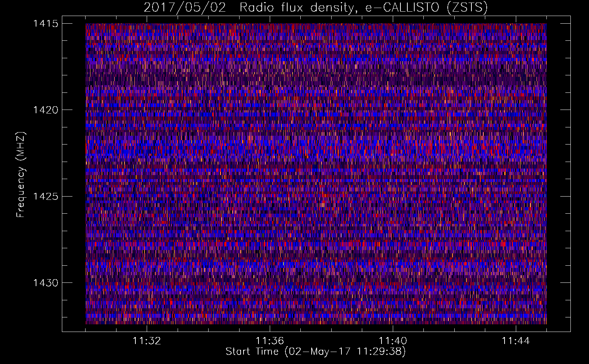Click the 11:32 time tick label
This screenshot has height=364, width=589.
[147, 341]
